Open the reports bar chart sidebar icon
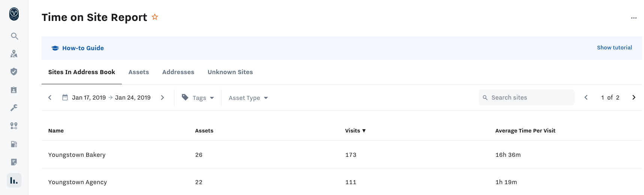The image size is (644, 195). click(14, 180)
